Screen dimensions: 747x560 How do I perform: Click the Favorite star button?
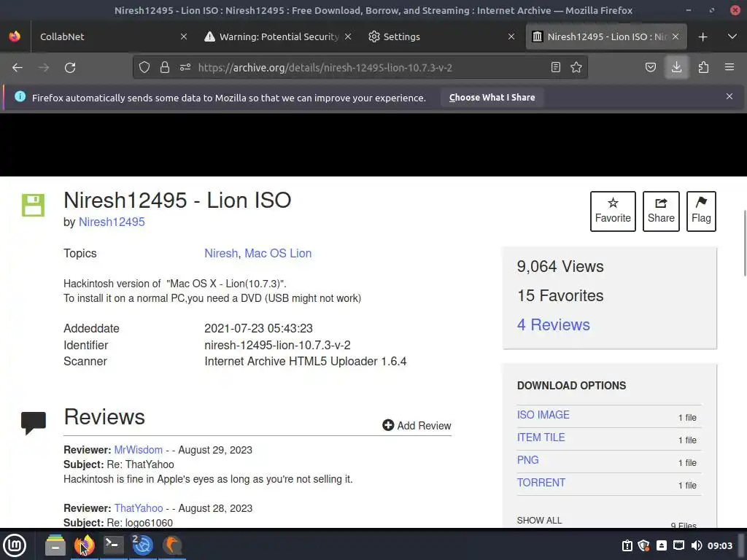point(613,211)
